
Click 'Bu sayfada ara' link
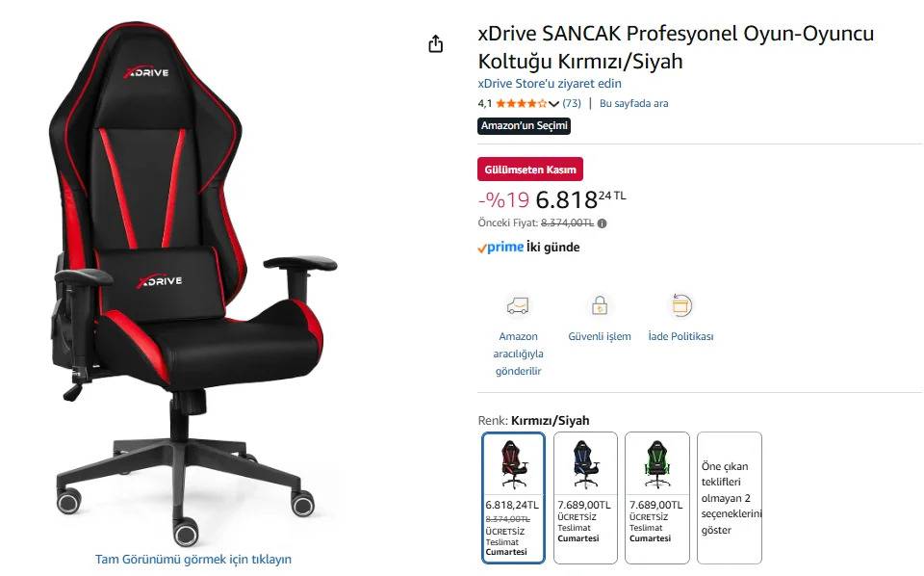(x=633, y=104)
